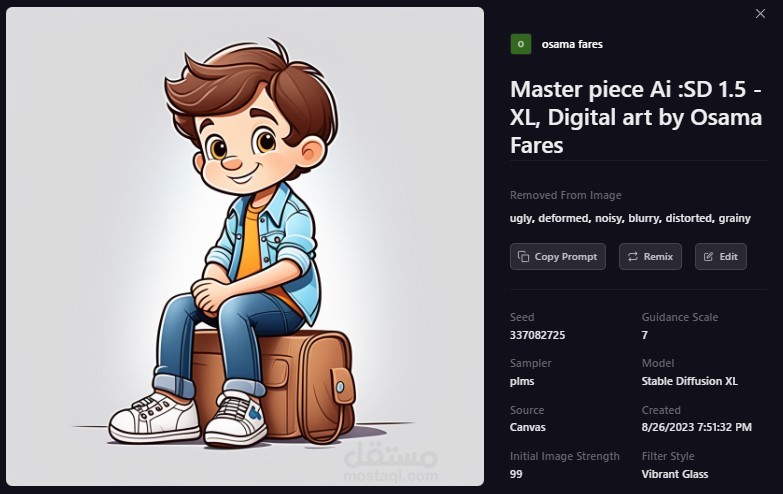Click the sampler value plms
Screen dimensions: 783x494
click(521, 381)
